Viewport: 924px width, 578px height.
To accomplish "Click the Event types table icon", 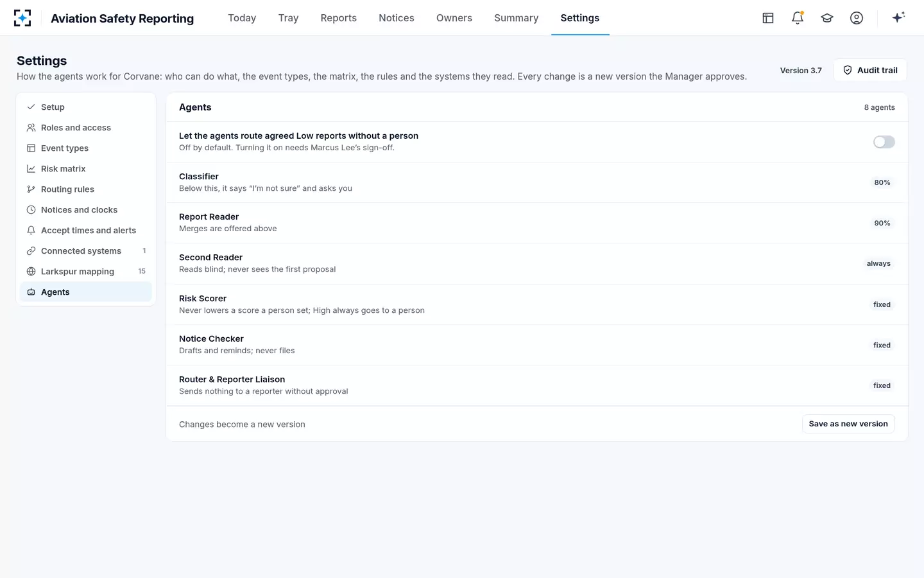I will [x=31, y=148].
